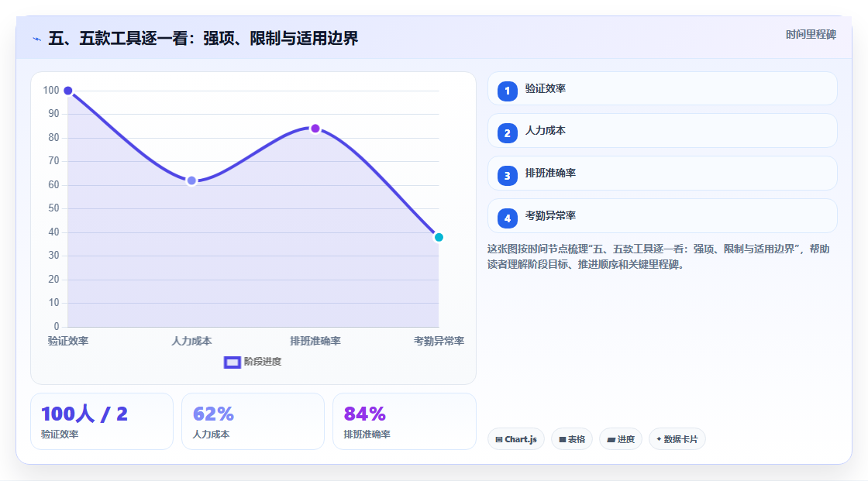Click the 84% 排班准确率 stat card
Screen dimensions: 868x481
tap(404, 421)
